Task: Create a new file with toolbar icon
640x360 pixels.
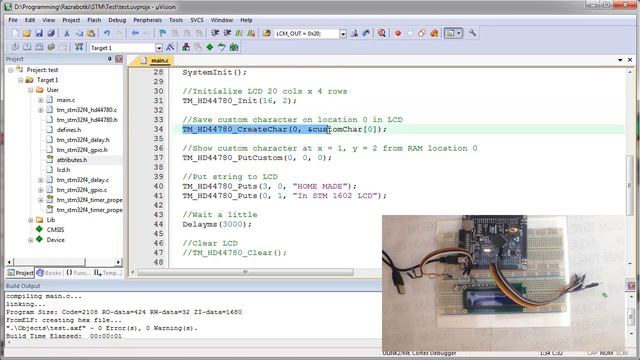Action: (15, 33)
